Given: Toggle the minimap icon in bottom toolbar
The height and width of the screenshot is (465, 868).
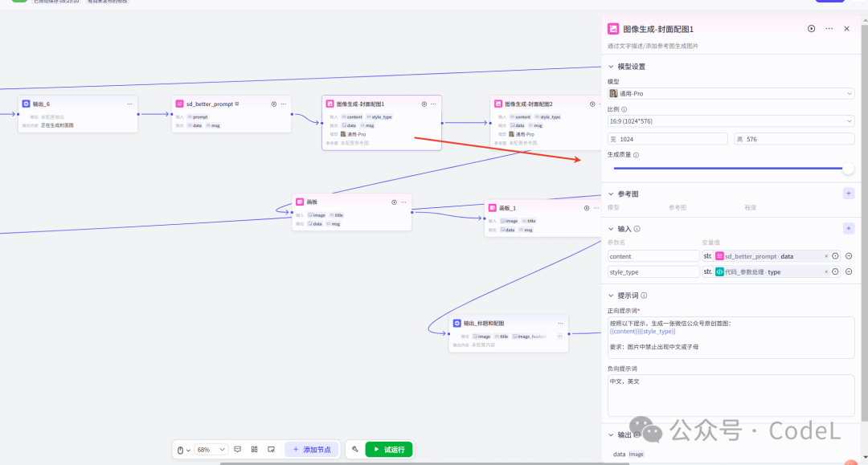Looking at the screenshot, I should (x=272, y=450).
